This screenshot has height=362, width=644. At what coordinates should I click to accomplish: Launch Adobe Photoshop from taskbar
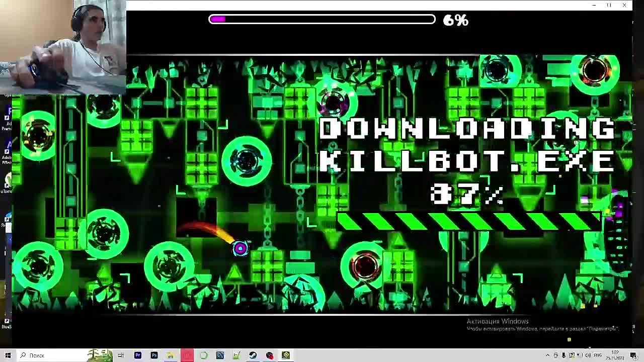point(154,355)
